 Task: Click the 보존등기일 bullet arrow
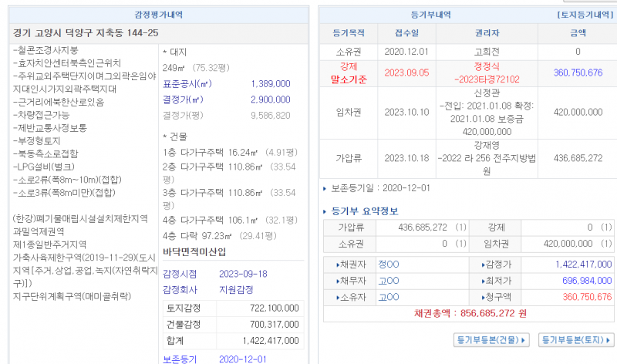click(x=324, y=188)
